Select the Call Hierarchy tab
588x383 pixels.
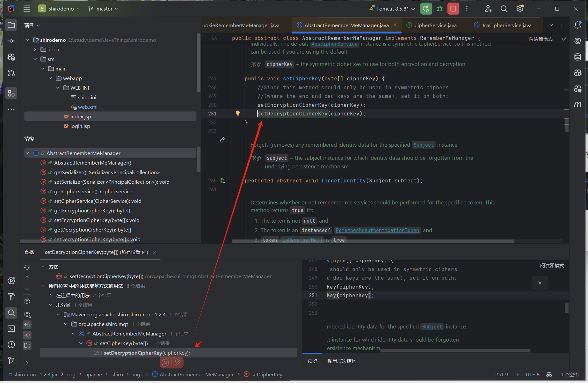point(342,361)
